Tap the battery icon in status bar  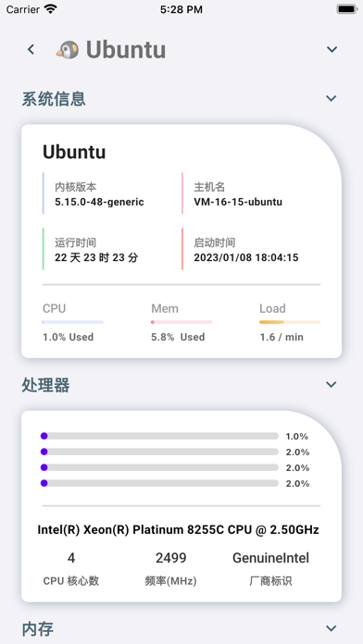(x=346, y=9)
